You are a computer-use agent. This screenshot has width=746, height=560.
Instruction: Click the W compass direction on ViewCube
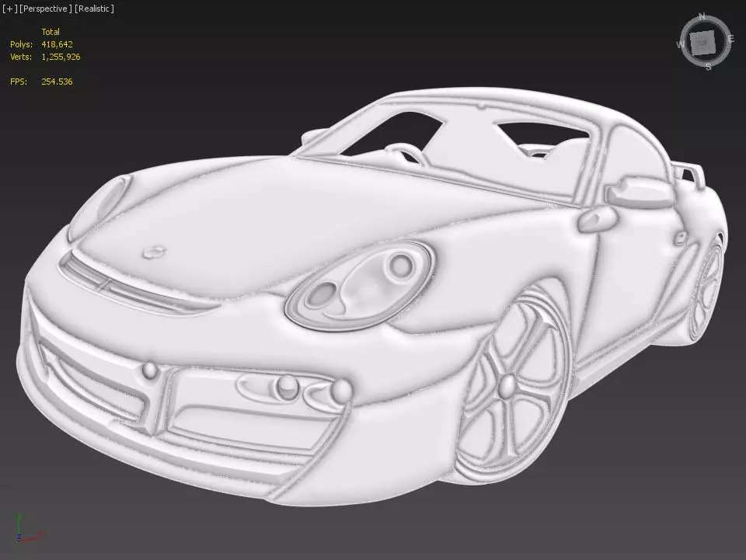(681, 45)
